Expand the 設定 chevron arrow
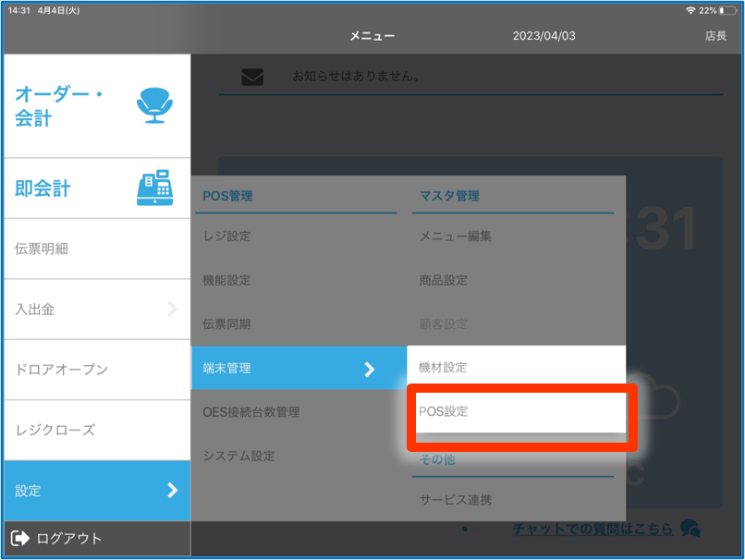Viewport: 745px width, 560px height. pos(172,491)
